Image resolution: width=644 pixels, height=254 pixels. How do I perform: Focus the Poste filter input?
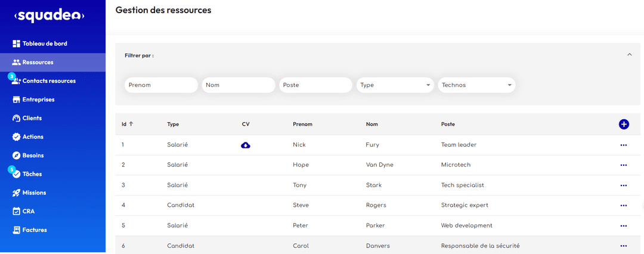coord(315,85)
